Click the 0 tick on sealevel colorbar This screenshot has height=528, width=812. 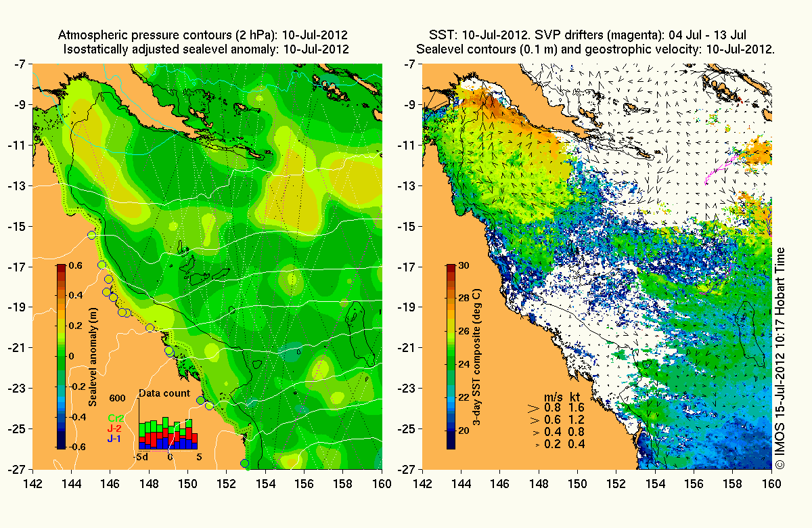coord(71,356)
